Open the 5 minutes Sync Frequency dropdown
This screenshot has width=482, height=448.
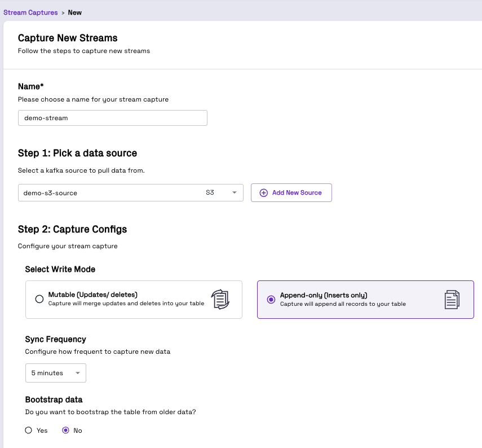56,373
